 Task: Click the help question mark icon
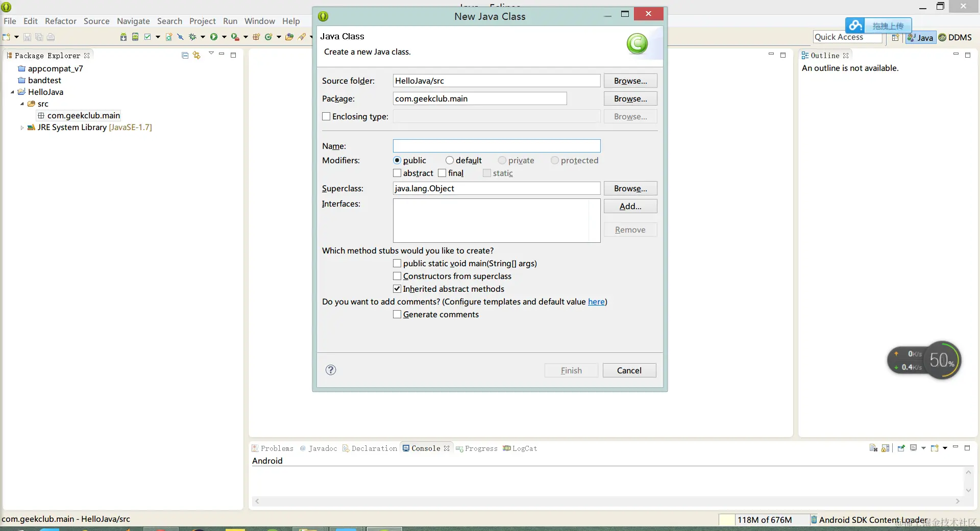[x=331, y=370]
